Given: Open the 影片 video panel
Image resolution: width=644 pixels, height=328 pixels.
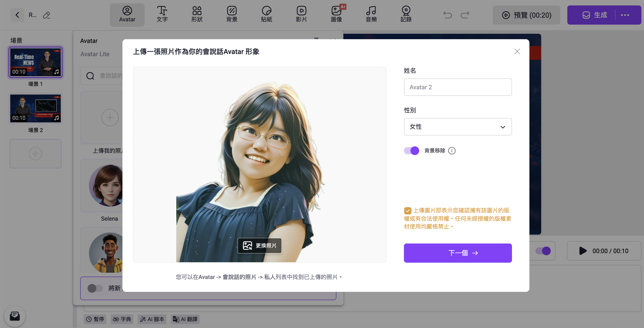Looking at the screenshot, I should point(301,15).
